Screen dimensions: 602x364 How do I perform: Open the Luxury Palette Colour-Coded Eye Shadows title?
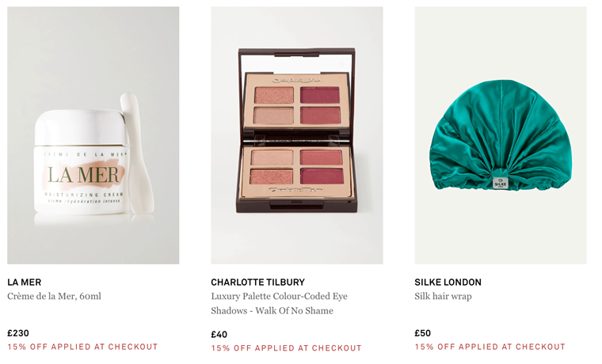[x=279, y=303]
